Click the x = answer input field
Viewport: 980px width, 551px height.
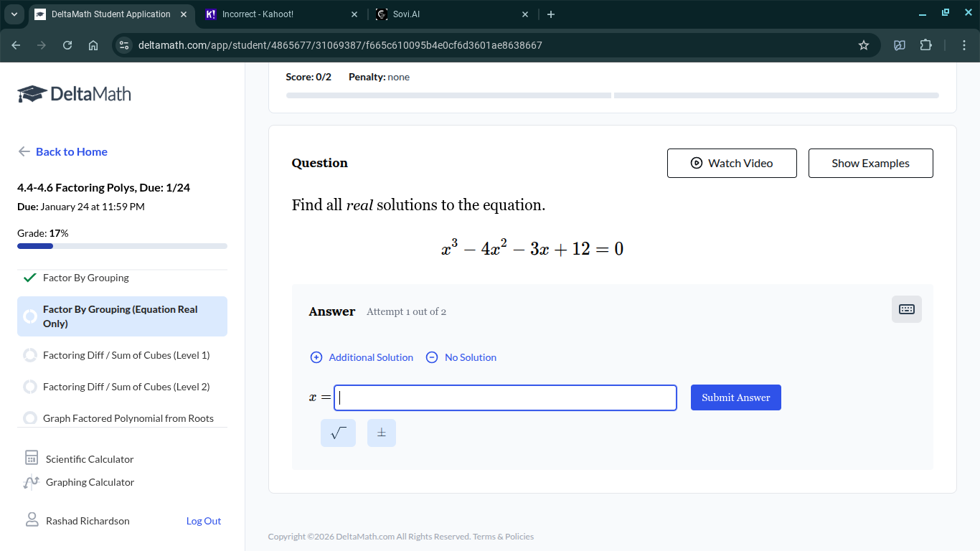[505, 397]
